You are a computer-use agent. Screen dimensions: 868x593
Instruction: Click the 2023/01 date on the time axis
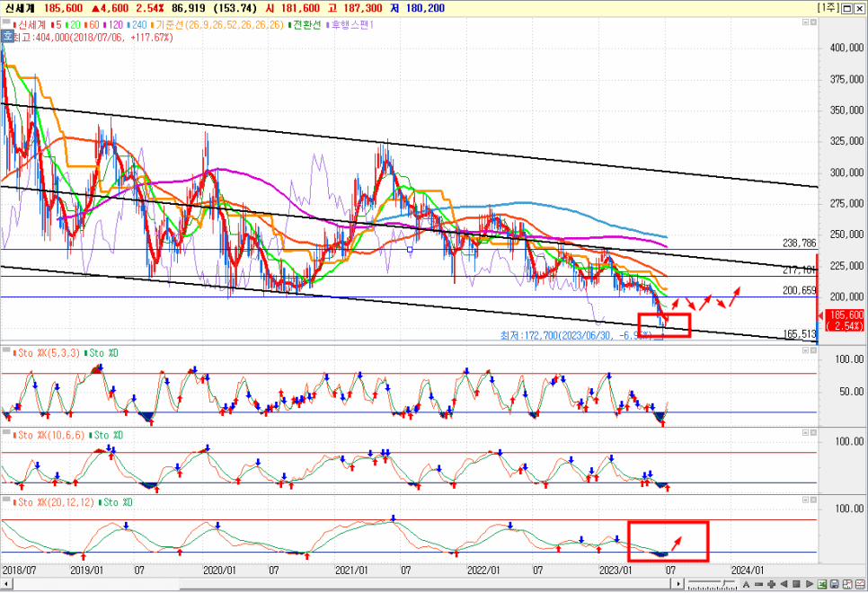[x=616, y=571]
